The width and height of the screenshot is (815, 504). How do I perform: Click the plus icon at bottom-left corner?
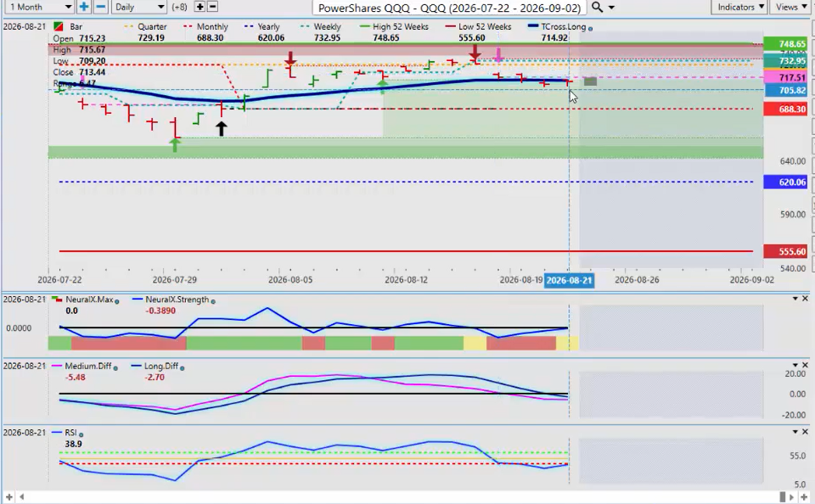pyautogui.click(x=9, y=496)
